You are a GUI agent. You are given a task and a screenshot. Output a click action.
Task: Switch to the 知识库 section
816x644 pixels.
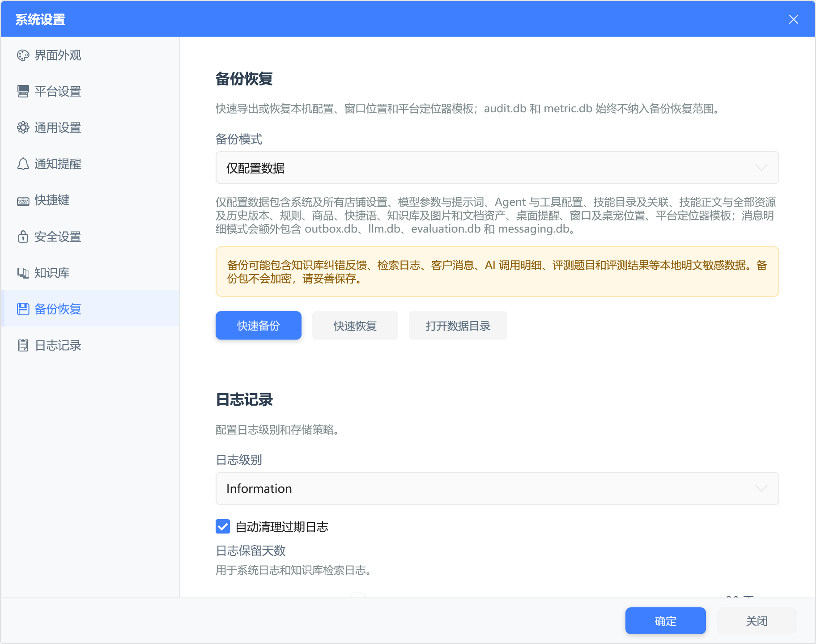point(90,273)
